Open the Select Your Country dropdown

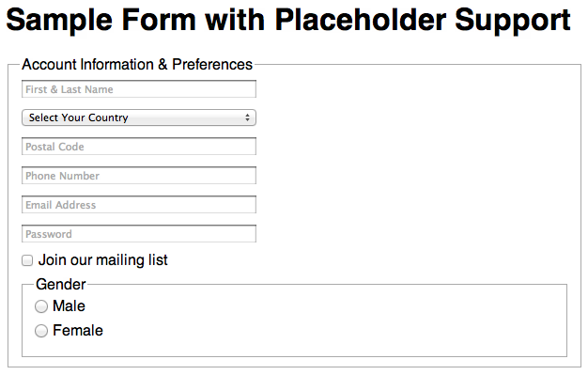pyautogui.click(x=139, y=117)
